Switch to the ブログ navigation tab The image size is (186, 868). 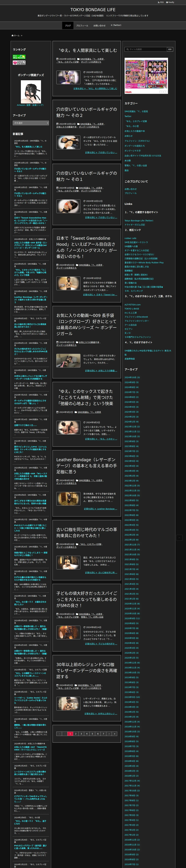coord(68,26)
